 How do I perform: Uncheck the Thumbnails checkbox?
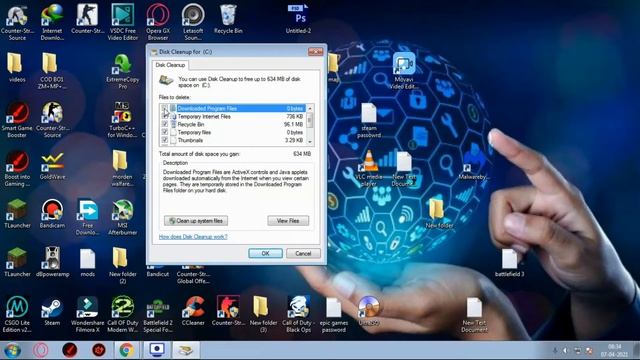(164, 140)
